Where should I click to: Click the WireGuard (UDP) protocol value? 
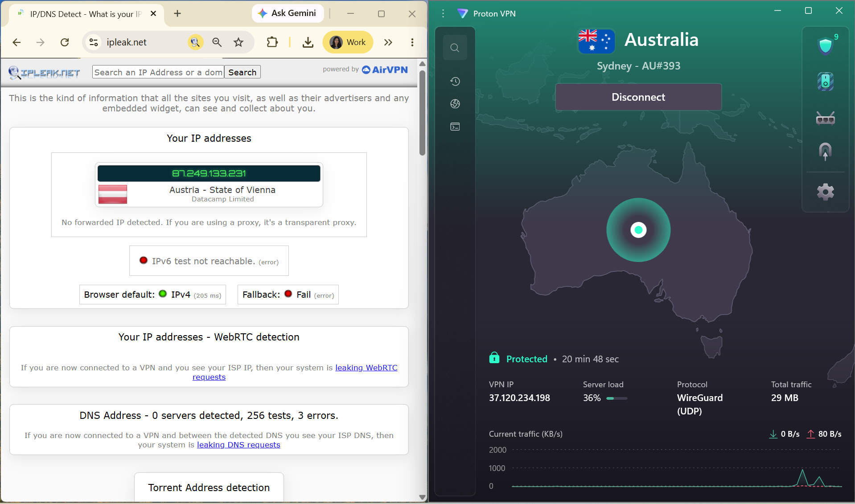[x=700, y=404]
